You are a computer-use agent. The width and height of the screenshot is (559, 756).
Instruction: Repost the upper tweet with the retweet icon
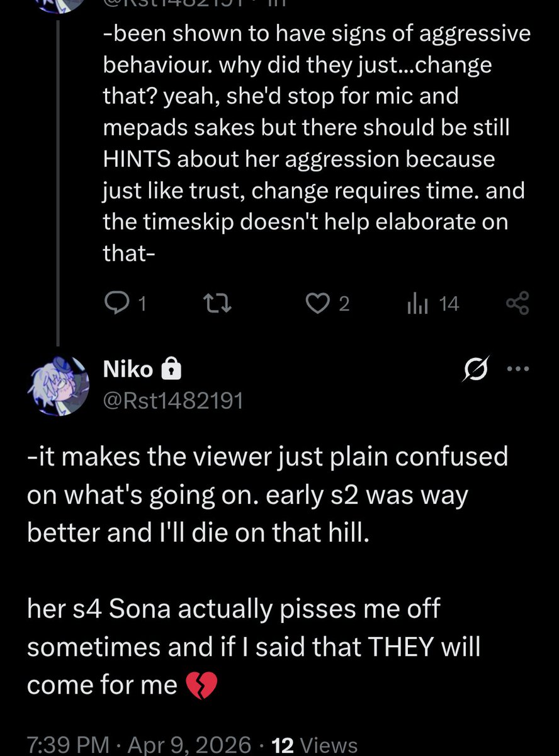[219, 304]
